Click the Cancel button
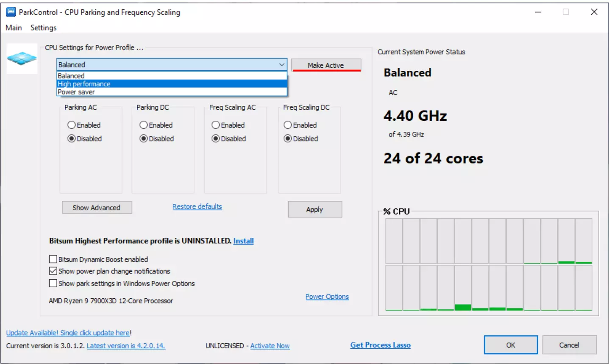 (x=569, y=345)
